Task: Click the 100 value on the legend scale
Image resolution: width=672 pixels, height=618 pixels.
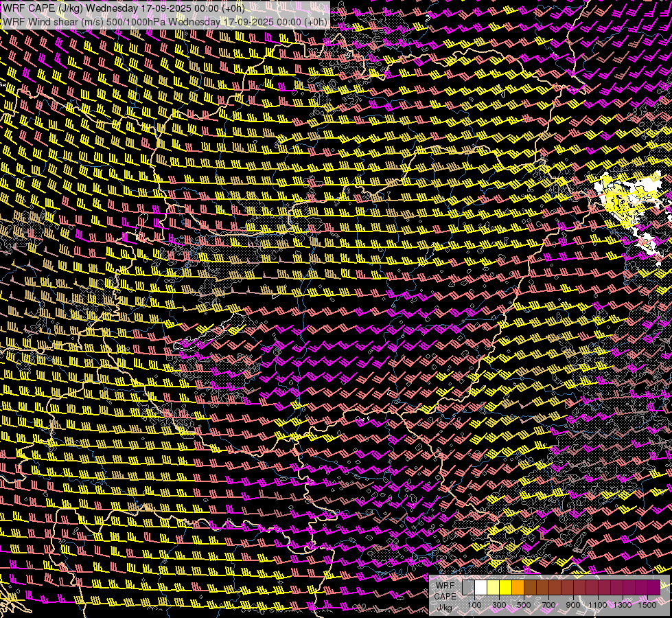Action: tap(474, 605)
